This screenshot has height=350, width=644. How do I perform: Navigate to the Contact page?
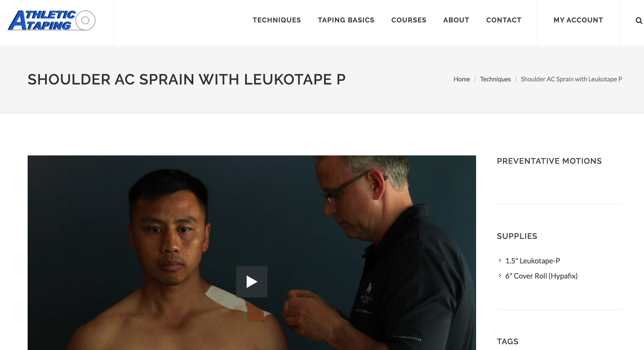click(x=504, y=20)
